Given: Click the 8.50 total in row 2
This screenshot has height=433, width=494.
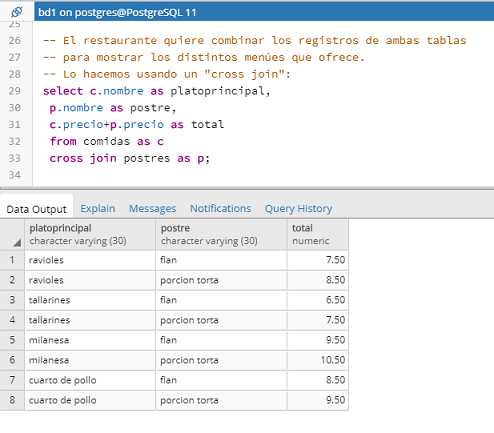Looking at the screenshot, I should (318, 280).
